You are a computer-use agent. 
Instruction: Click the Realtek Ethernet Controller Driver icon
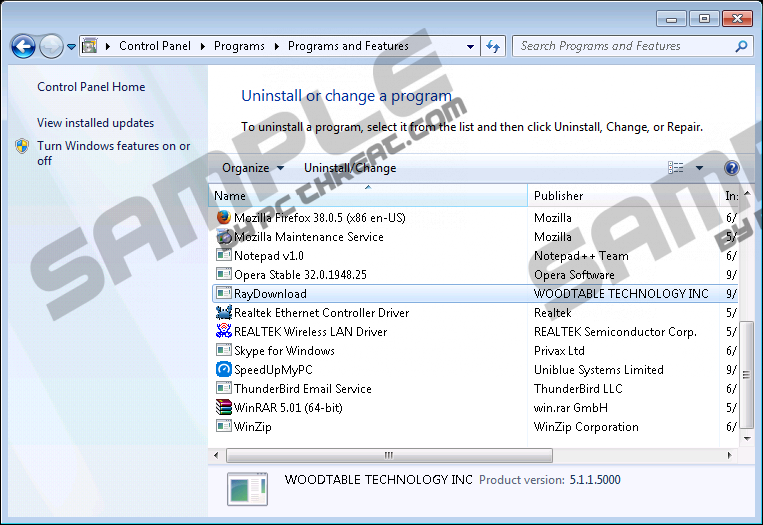point(224,312)
